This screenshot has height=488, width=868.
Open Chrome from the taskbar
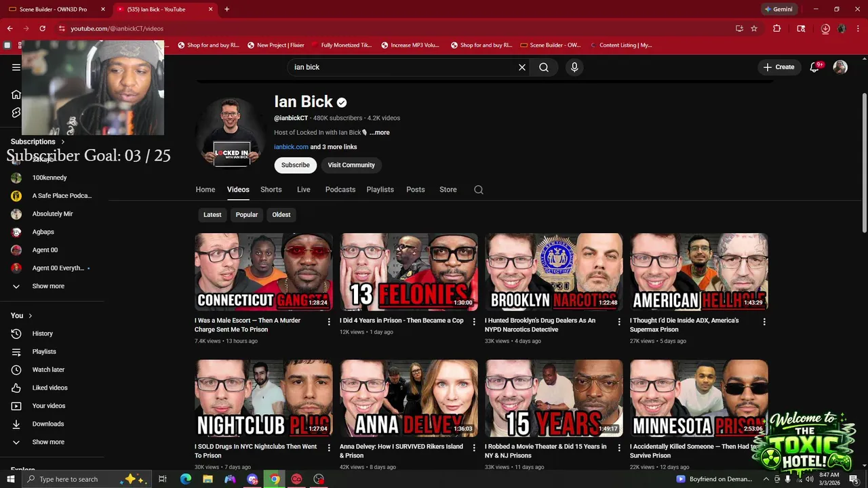pyautogui.click(x=274, y=479)
